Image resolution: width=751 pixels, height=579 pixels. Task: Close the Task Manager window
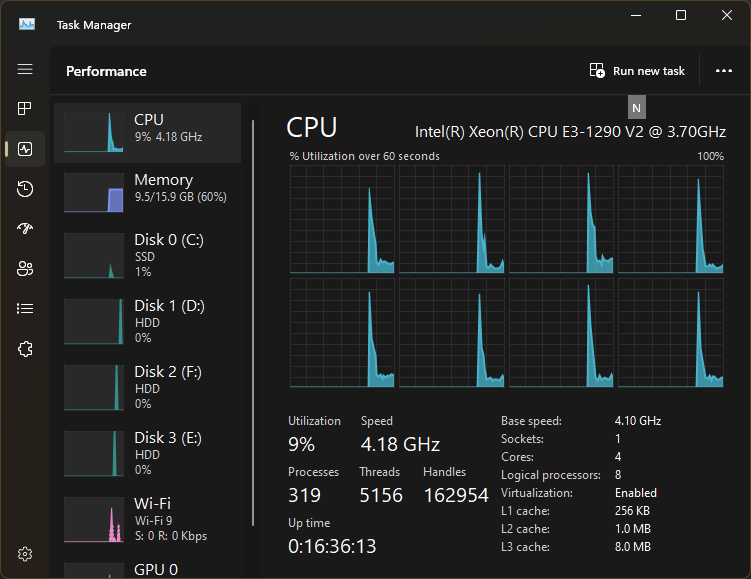727,15
